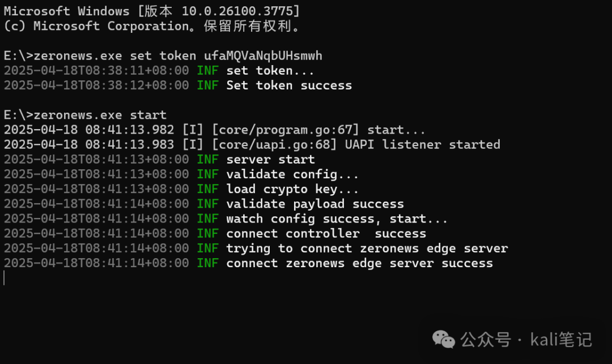Click the "validate payload success" message
The width and height of the screenshot is (612, 364).
click(315, 204)
